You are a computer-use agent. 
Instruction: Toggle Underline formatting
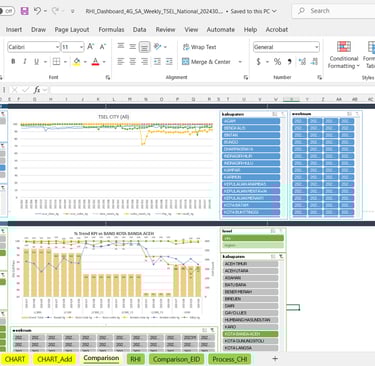click(36, 62)
